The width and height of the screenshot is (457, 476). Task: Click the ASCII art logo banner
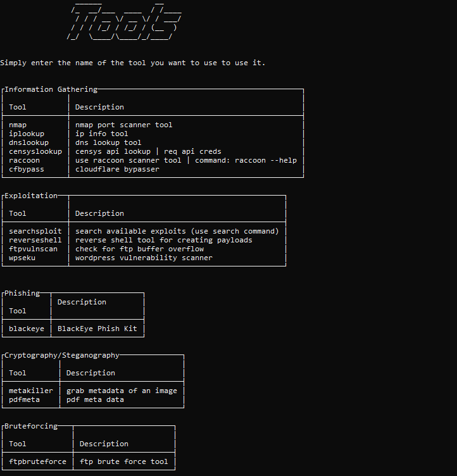coord(124,23)
